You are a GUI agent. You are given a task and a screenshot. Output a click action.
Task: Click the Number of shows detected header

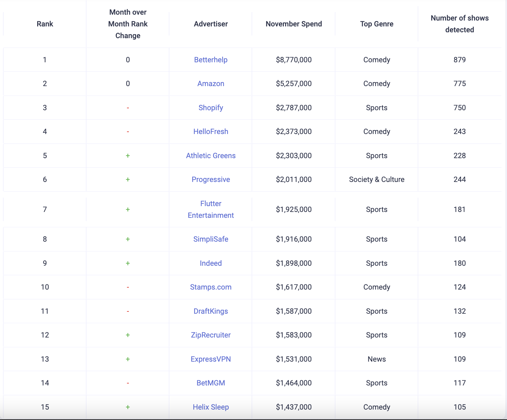(x=460, y=24)
